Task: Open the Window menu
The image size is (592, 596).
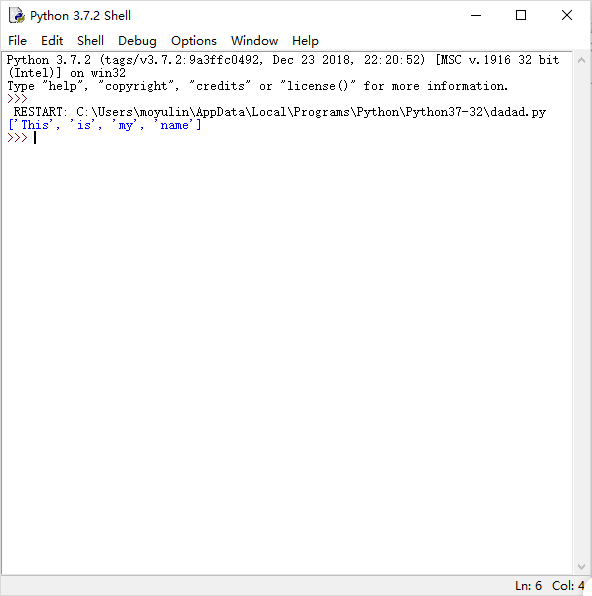Action: tap(254, 41)
